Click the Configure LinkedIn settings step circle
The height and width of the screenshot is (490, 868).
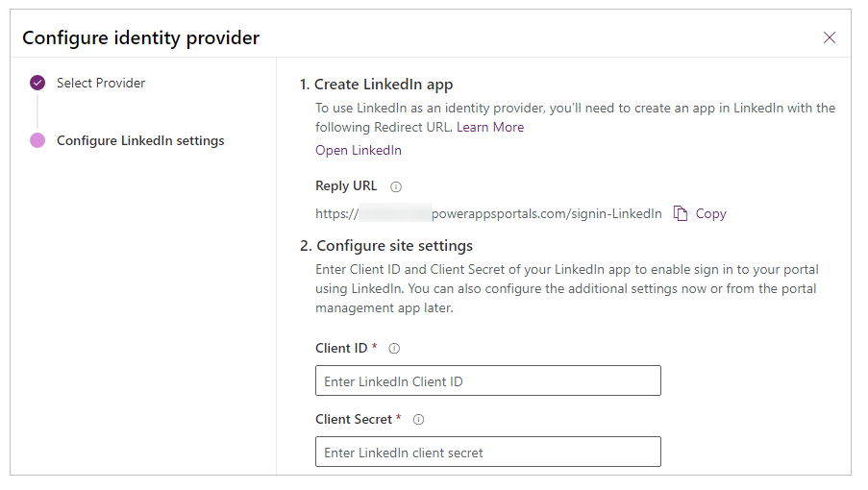click(x=37, y=140)
